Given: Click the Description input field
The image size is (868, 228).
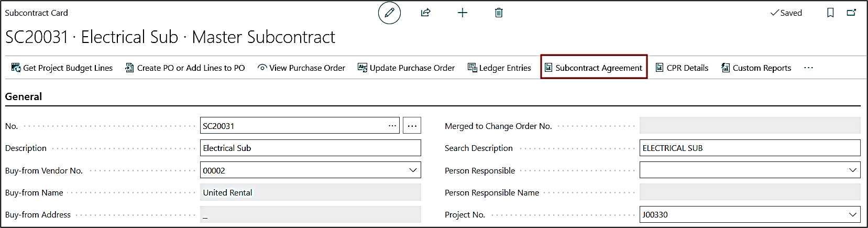Looking at the screenshot, I should click(x=310, y=148).
